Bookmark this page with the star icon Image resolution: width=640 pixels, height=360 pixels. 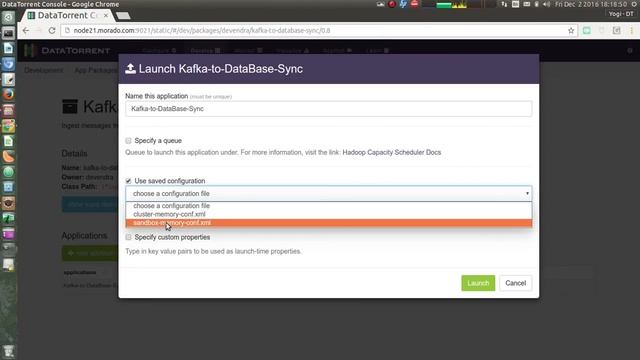click(571, 31)
